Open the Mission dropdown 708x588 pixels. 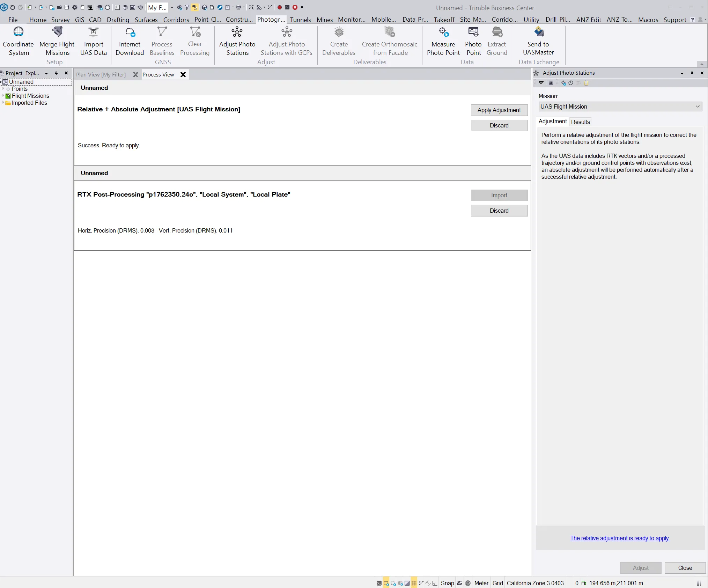click(620, 106)
